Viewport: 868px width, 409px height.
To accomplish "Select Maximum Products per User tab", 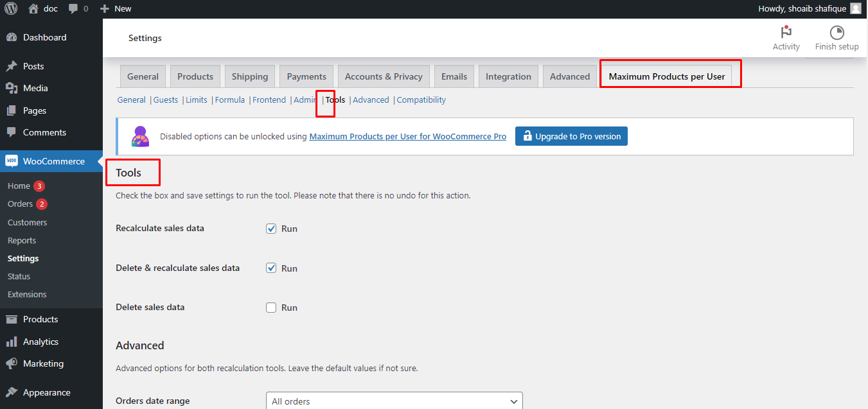I will pos(667,76).
